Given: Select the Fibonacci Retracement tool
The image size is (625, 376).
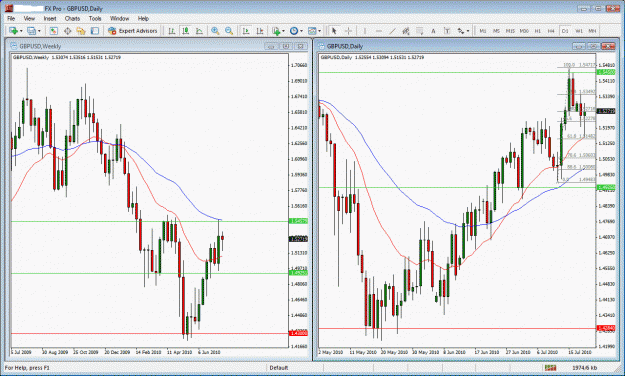Looking at the screenshot, I should tap(419, 31).
